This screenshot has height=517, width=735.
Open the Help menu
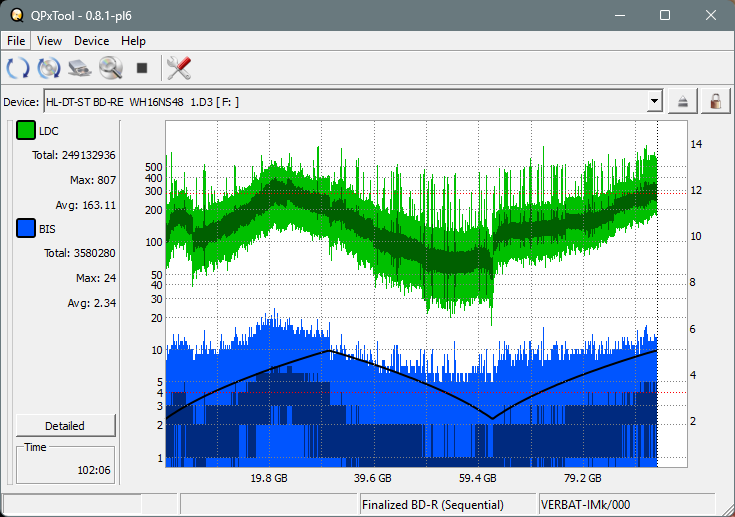coord(133,41)
